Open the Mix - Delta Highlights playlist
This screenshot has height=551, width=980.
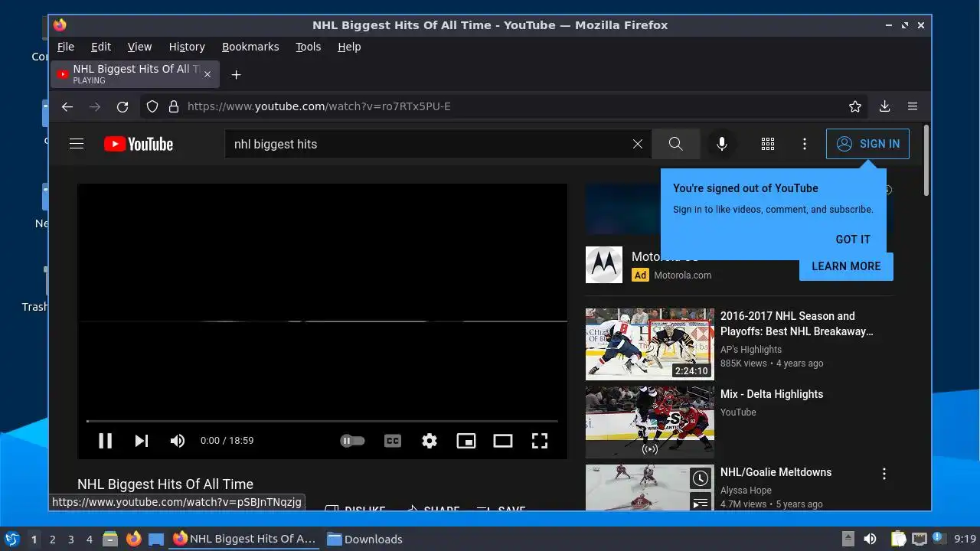tap(772, 394)
